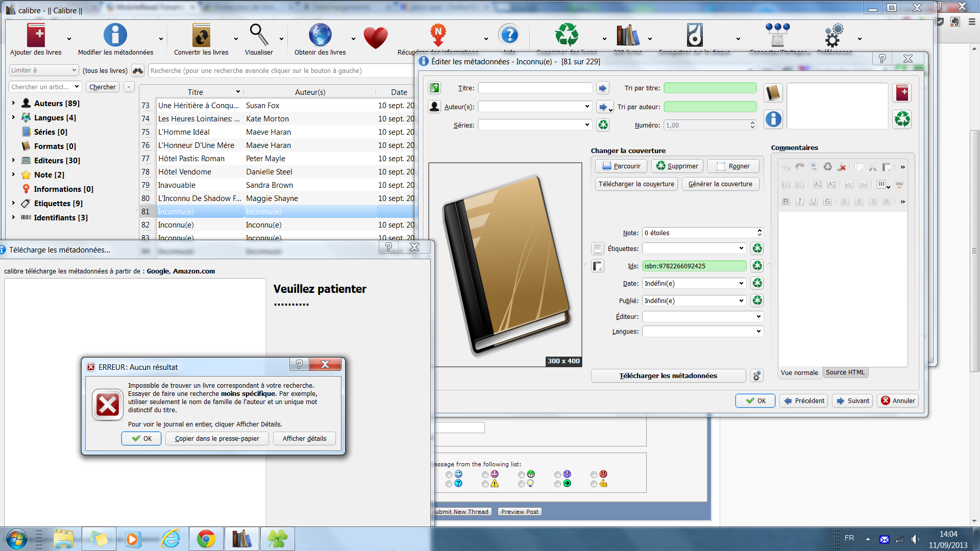Viewport: 980px width, 551px height.
Task: Click the recycle icon beside Séries
Action: tap(603, 125)
